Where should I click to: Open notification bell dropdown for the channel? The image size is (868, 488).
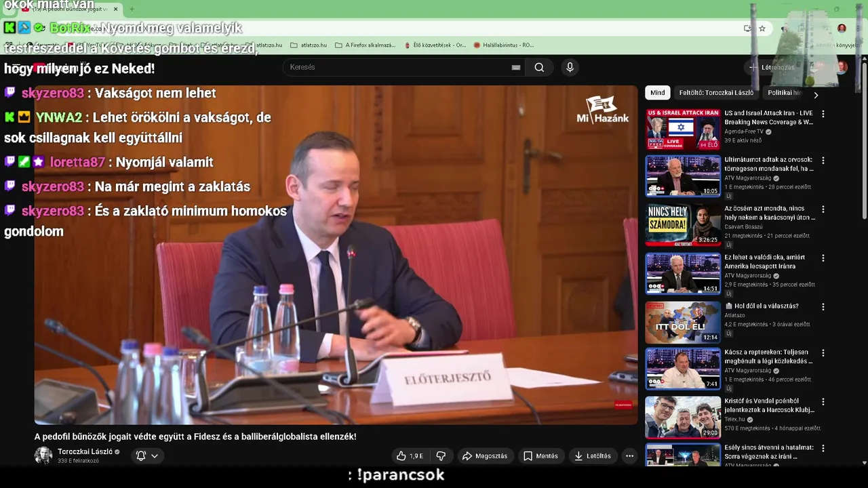(147, 456)
